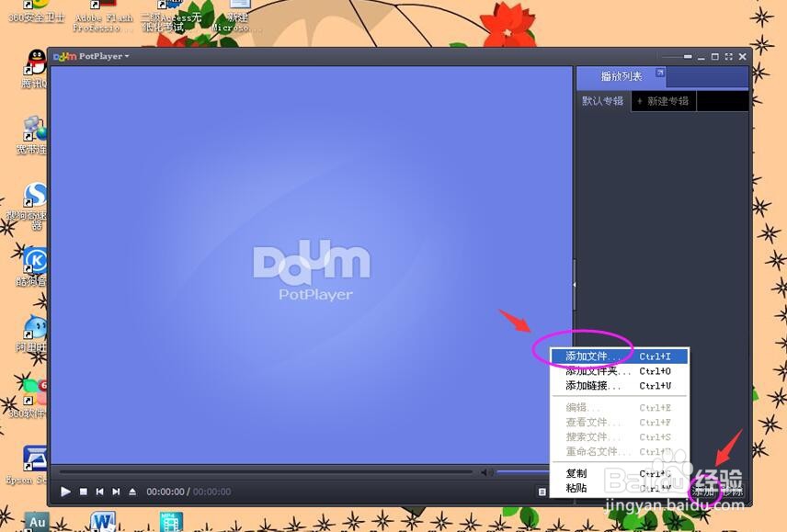Open the Kugou music desktop icon
Screen dimensions: 787x532
pos(32,266)
